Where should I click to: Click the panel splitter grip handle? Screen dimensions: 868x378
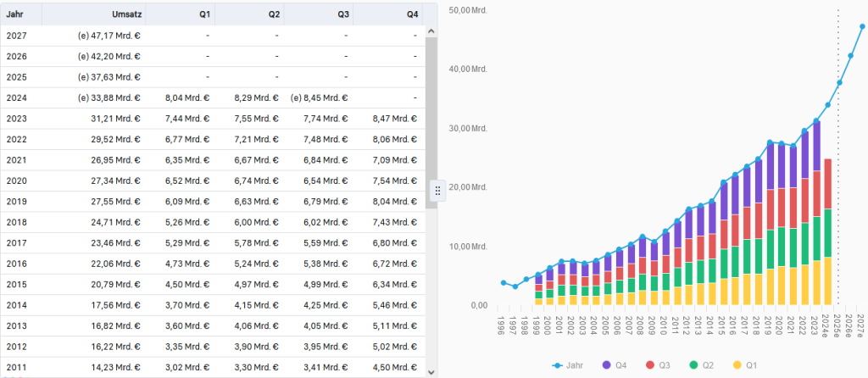pyautogui.click(x=438, y=191)
